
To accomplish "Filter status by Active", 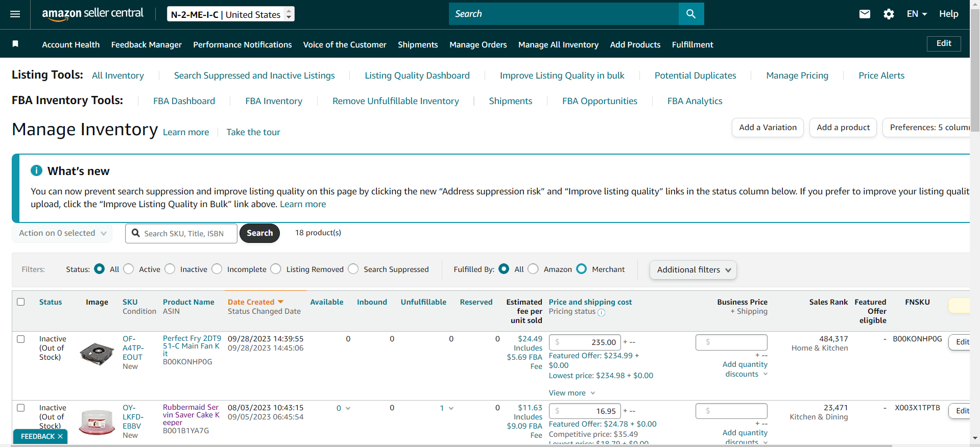I will pos(129,269).
